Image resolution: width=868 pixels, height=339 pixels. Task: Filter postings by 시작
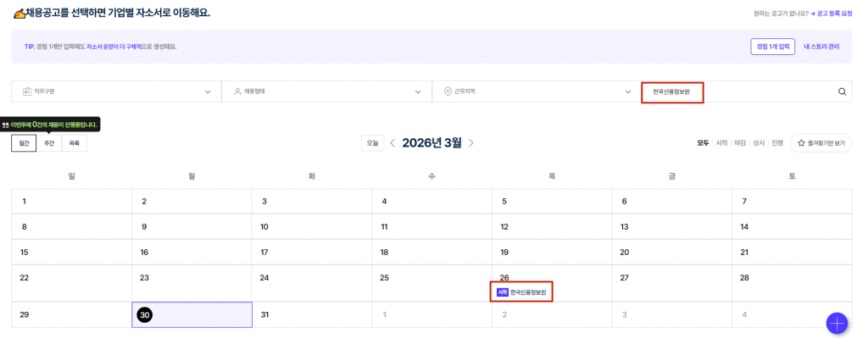click(721, 143)
